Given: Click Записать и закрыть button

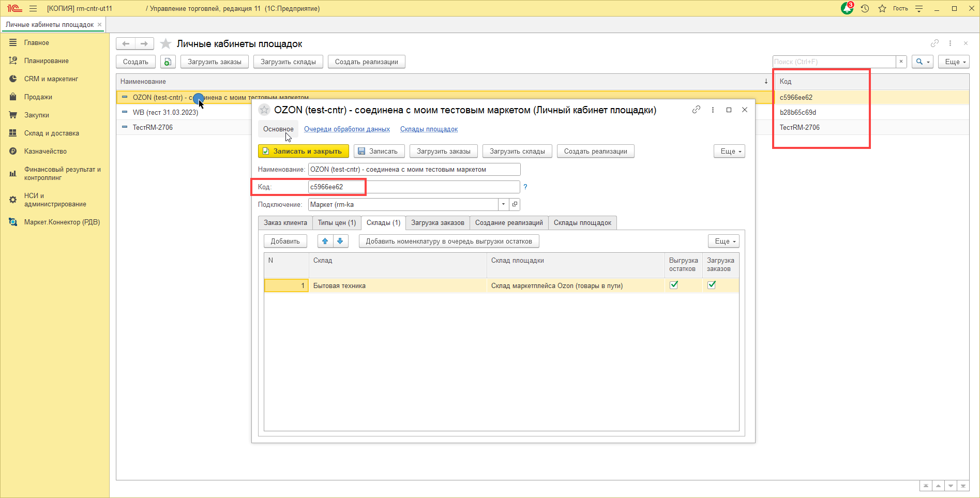Looking at the screenshot, I should pyautogui.click(x=303, y=152).
